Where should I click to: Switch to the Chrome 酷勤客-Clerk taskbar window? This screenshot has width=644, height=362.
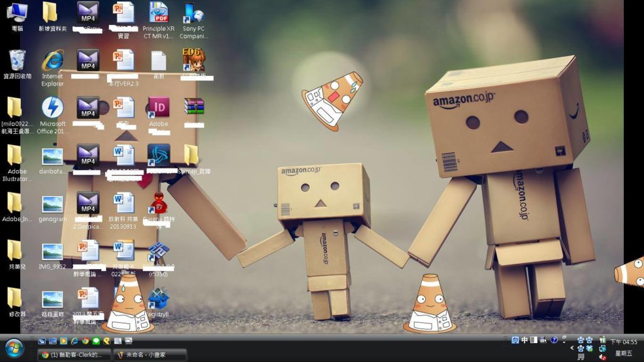(74, 354)
